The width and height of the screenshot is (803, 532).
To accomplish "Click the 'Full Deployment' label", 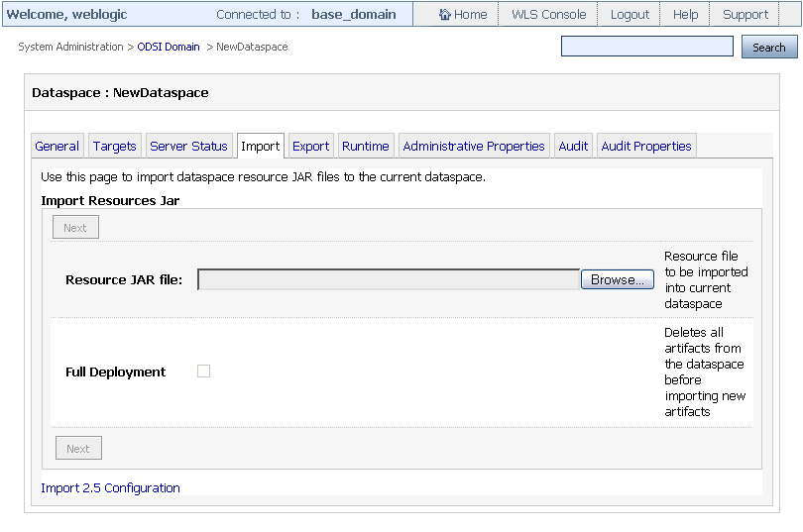I will [x=115, y=372].
